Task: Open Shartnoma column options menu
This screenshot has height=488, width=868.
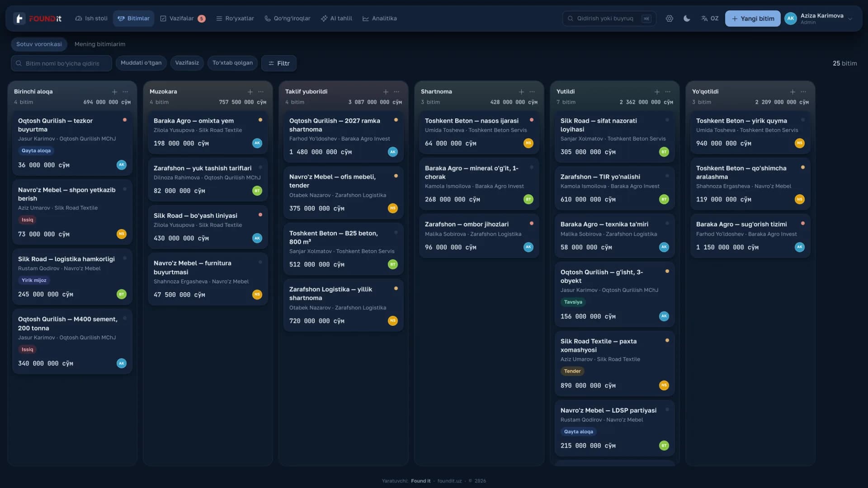Action: (x=532, y=92)
